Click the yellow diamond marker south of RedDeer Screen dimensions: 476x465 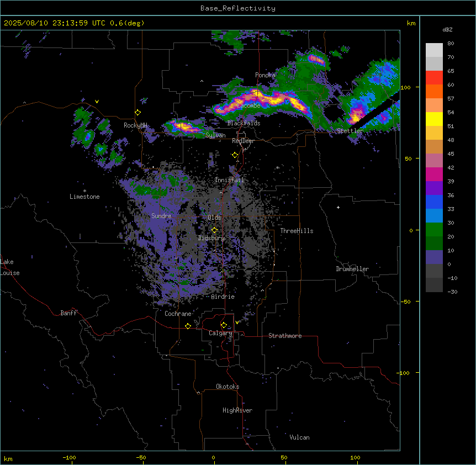pyautogui.click(x=235, y=155)
